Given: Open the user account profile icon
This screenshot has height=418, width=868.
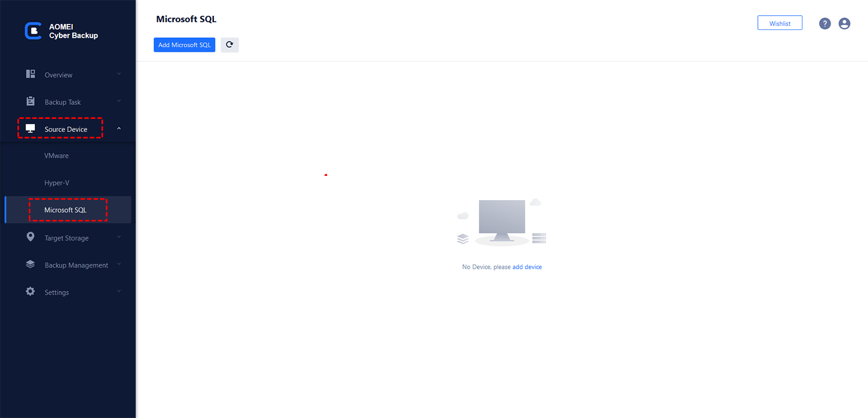Looking at the screenshot, I should (844, 23).
